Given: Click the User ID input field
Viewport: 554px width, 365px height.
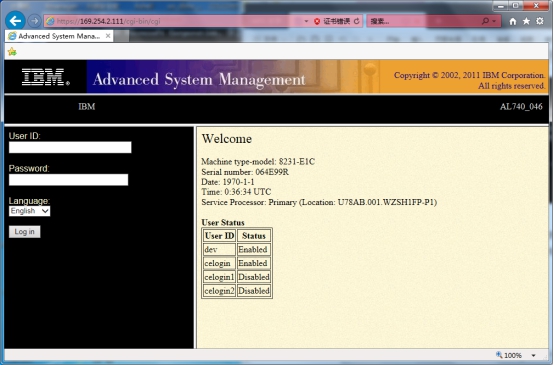Looking at the screenshot, I should point(70,147).
